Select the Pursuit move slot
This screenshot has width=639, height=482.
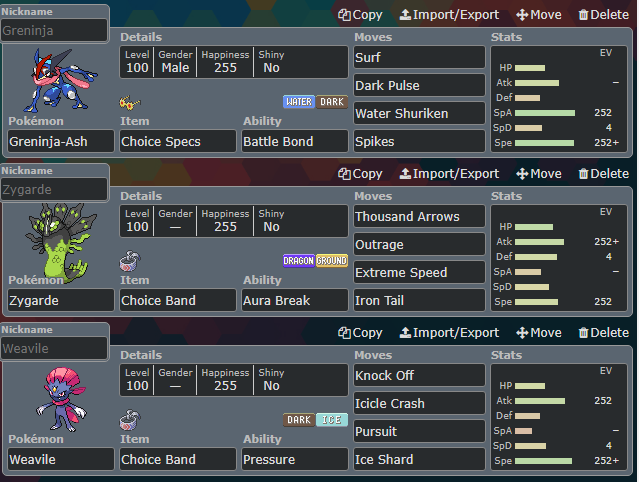pyautogui.click(x=419, y=431)
